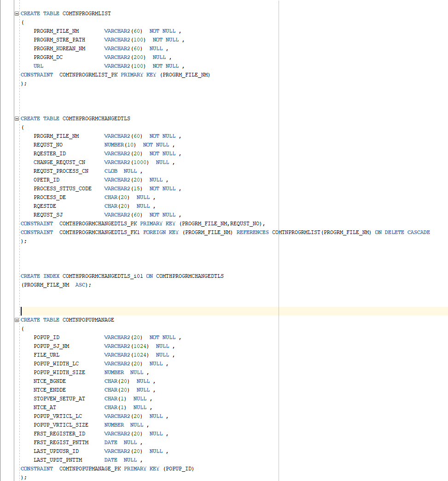Screen dimensions: 448x481
Task: Click the REQUST_NO column name
Action: [48, 145]
